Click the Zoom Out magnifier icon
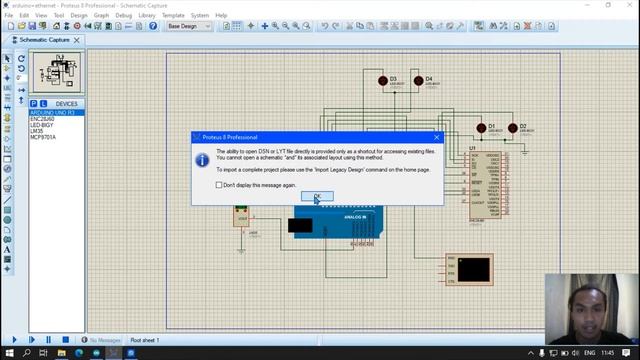 pyautogui.click(x=286, y=26)
